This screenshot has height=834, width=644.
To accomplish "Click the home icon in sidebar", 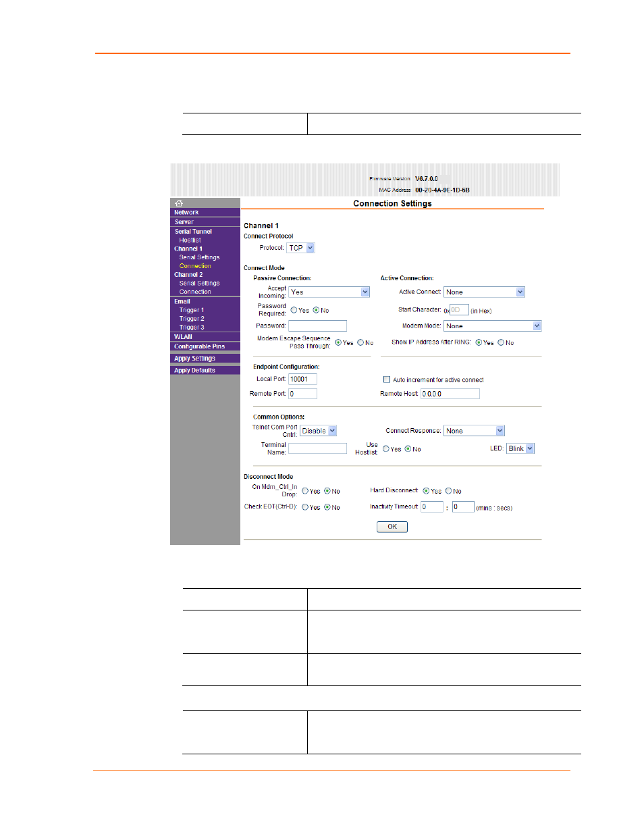I will 179,203.
